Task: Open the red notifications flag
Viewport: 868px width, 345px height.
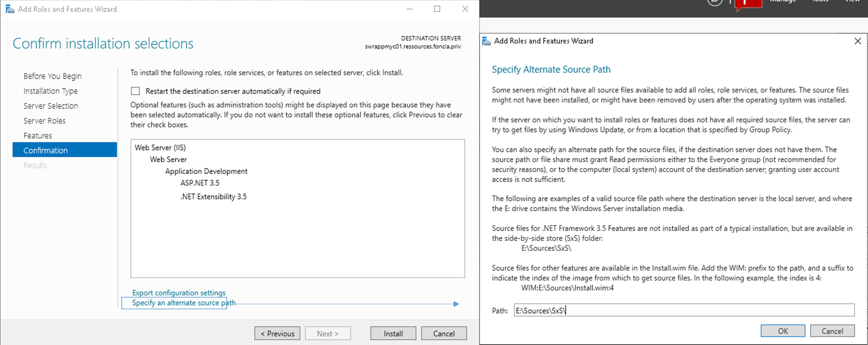Action: coord(749,3)
